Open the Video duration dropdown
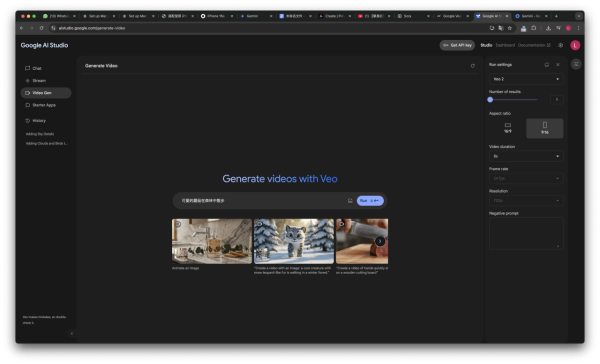Screen dimensions: 600x364 coord(526,156)
